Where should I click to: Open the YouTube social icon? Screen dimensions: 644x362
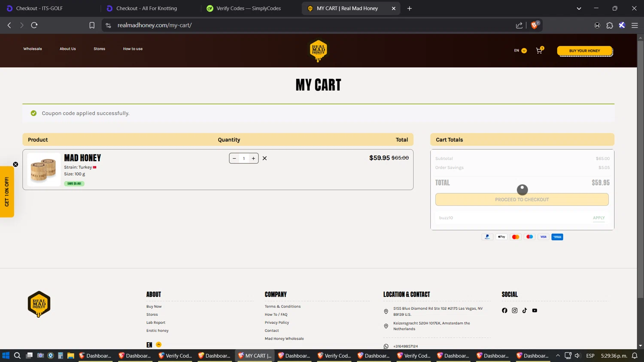pyautogui.click(x=535, y=311)
